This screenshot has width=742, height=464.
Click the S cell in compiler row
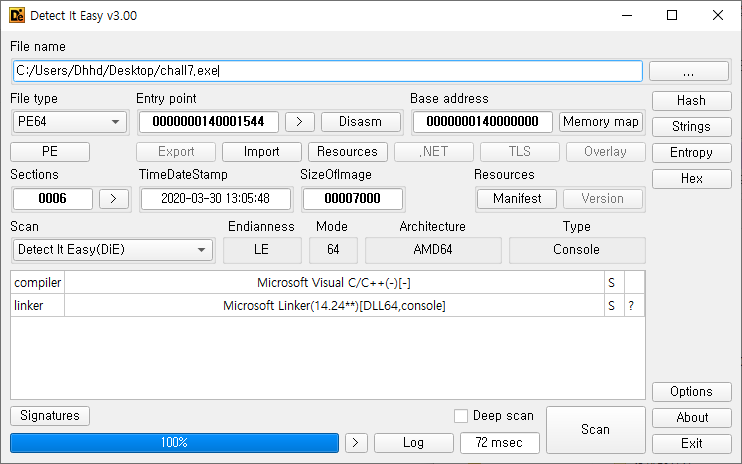pos(614,283)
